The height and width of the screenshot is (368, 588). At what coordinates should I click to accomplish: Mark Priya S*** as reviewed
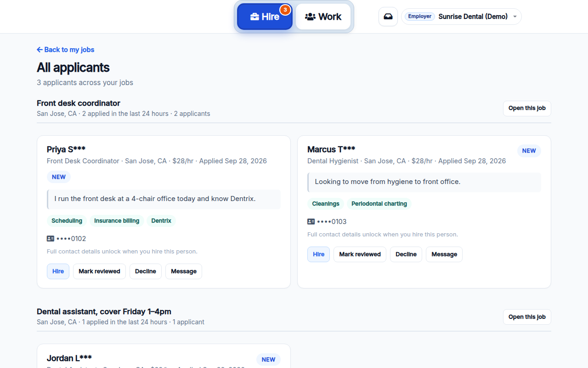(x=99, y=271)
